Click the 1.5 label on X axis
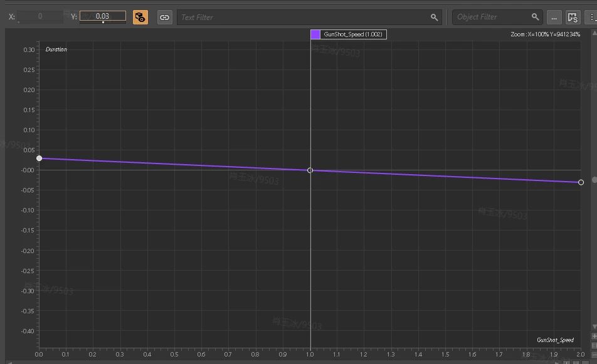This screenshot has height=364, width=597. [x=445, y=355]
